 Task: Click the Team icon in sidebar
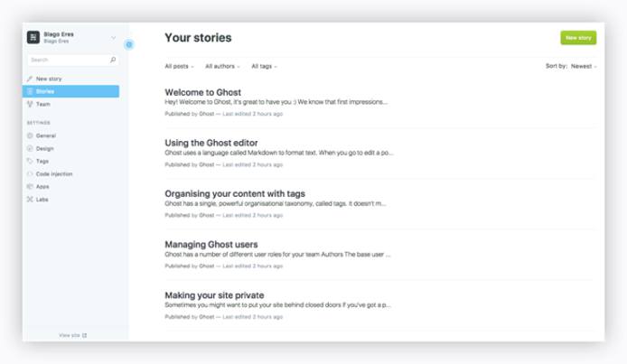coord(30,104)
